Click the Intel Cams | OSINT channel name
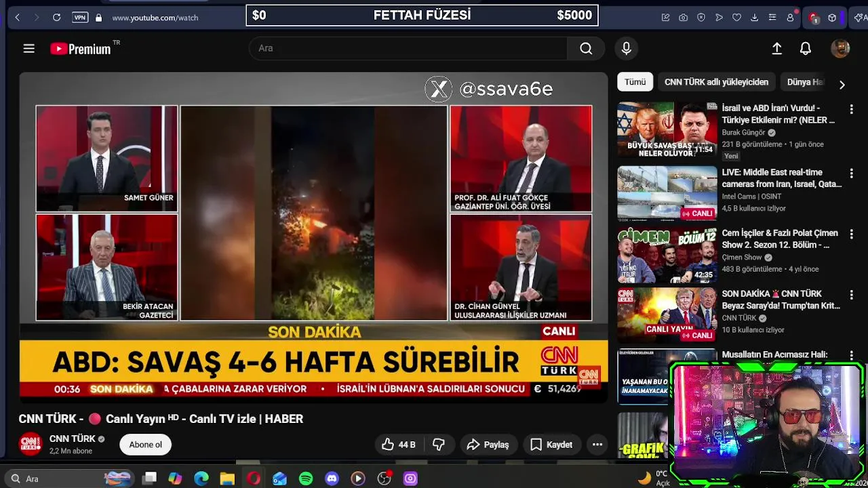The height and width of the screenshot is (488, 868). tap(751, 197)
